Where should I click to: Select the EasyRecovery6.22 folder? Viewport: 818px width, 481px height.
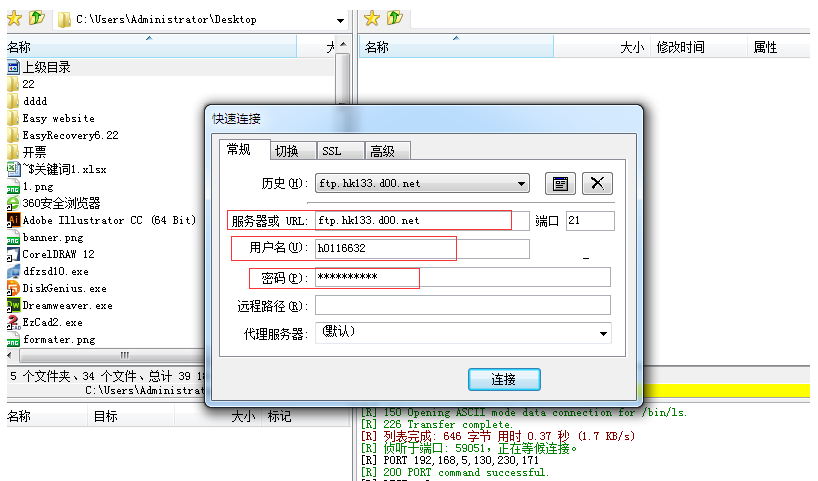(x=63, y=135)
